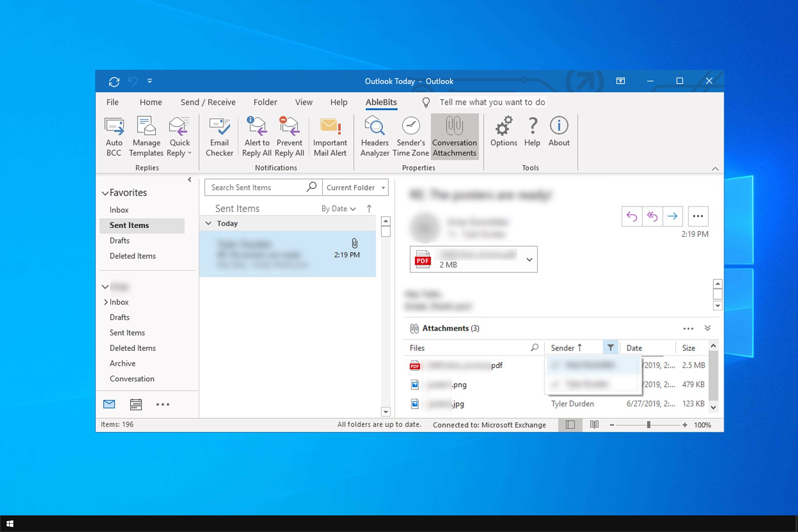The height and width of the screenshot is (532, 798).
Task: Switch to the Folder tab
Action: click(265, 102)
